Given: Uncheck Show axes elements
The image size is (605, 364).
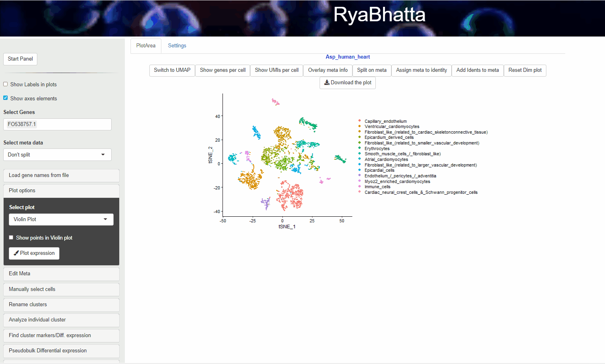Looking at the screenshot, I should [x=6, y=98].
